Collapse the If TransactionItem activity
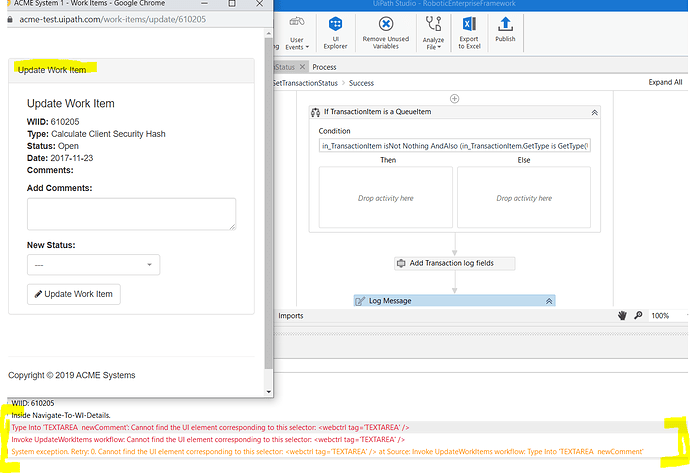690x473 pixels. (x=594, y=113)
